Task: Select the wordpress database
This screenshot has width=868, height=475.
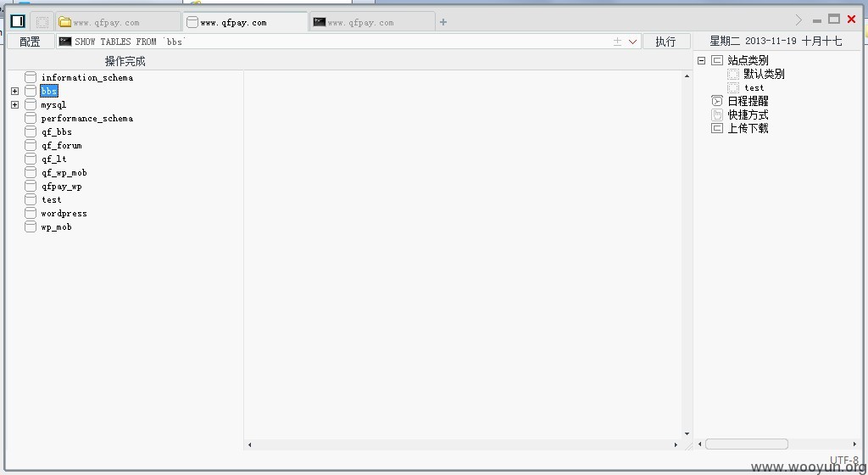Action: [x=64, y=214]
